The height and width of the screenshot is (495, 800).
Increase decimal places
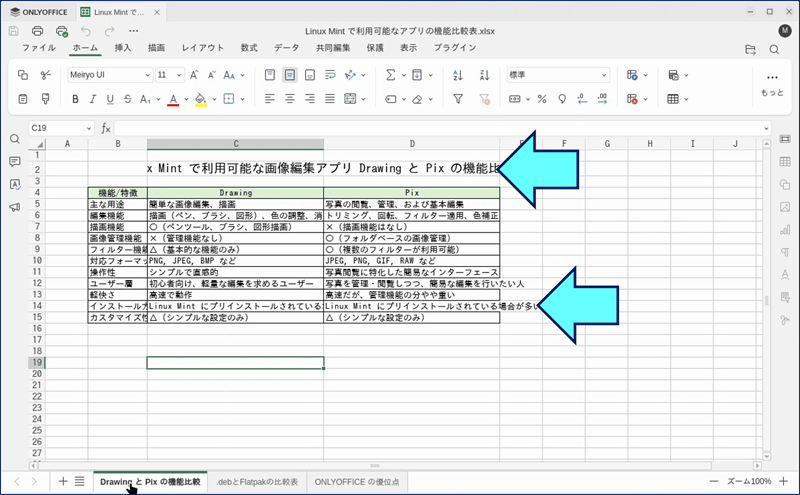point(603,99)
